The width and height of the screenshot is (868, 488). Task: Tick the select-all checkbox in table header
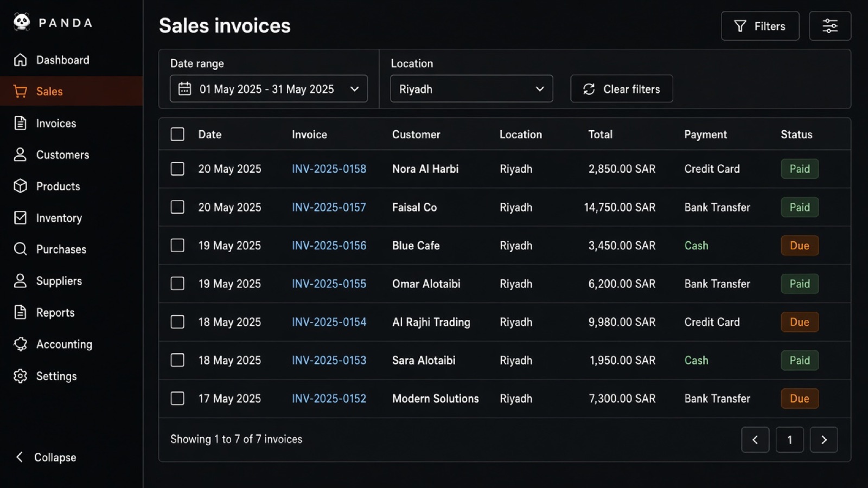click(177, 134)
